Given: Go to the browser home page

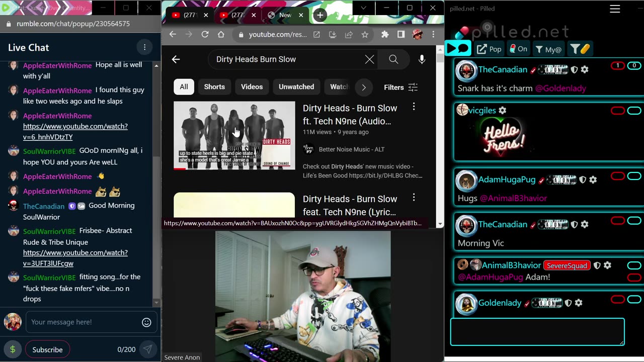Looking at the screenshot, I should [221, 34].
